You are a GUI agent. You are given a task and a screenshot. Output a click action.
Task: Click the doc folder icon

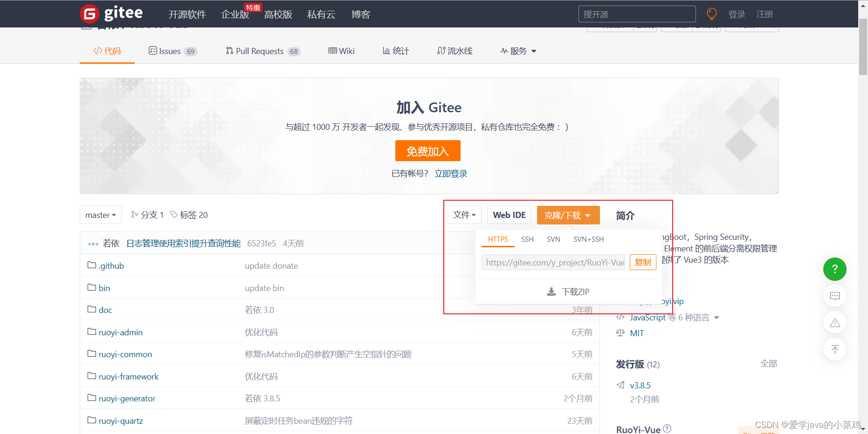(x=92, y=309)
